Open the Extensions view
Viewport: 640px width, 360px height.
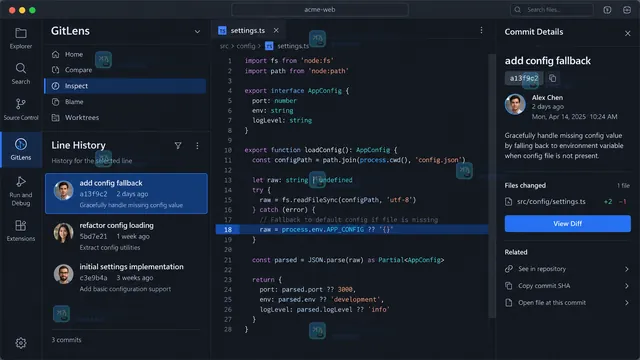pos(21,231)
